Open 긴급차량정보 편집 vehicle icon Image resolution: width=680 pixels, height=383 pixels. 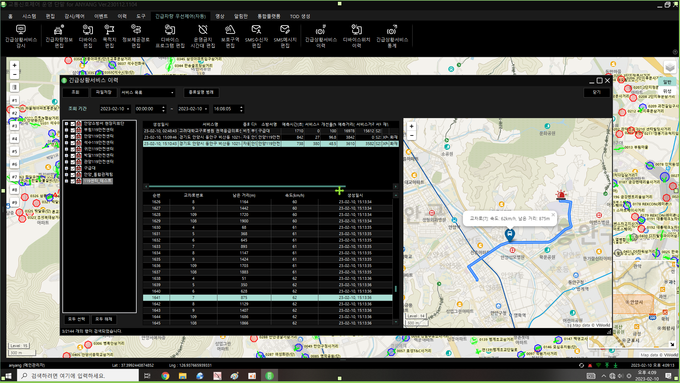(59, 36)
